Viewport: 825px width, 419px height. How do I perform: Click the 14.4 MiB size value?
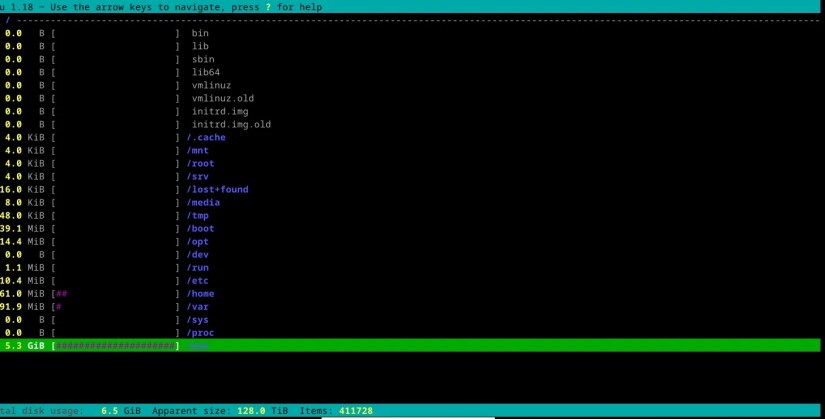tap(22, 242)
